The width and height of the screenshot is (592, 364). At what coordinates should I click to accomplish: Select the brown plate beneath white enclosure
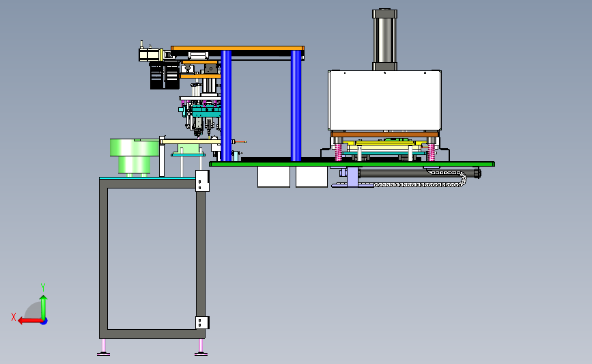point(384,134)
